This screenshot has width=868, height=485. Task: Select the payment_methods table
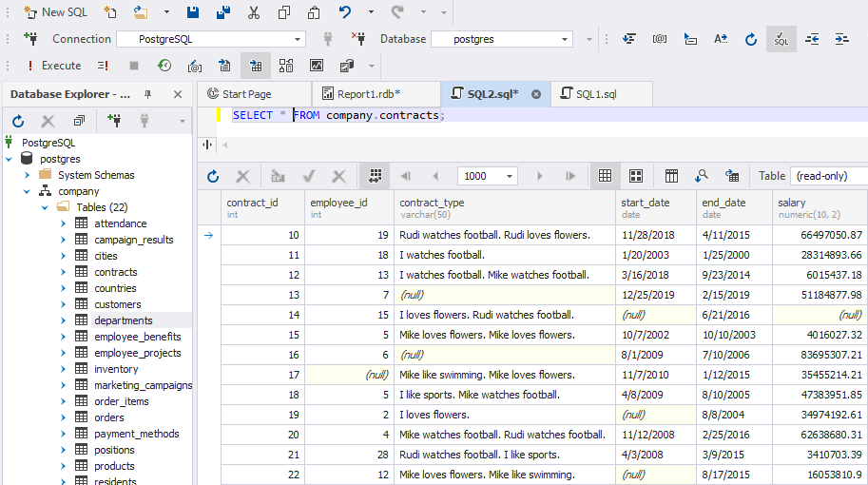tap(136, 434)
